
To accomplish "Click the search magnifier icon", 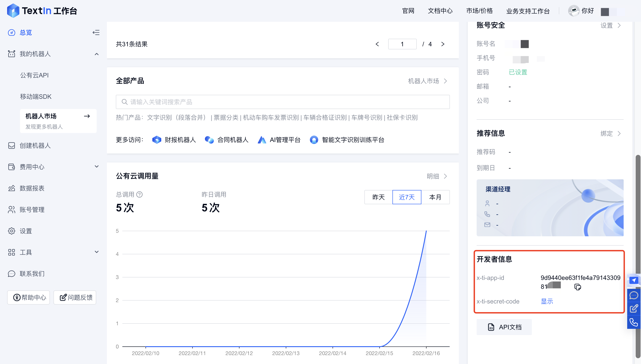I will 124,102.
